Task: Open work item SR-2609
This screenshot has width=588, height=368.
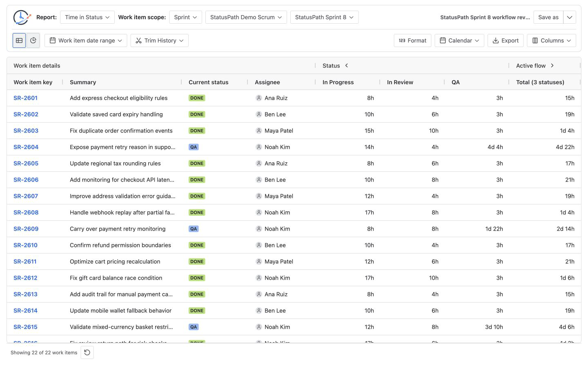Action: [x=26, y=229]
